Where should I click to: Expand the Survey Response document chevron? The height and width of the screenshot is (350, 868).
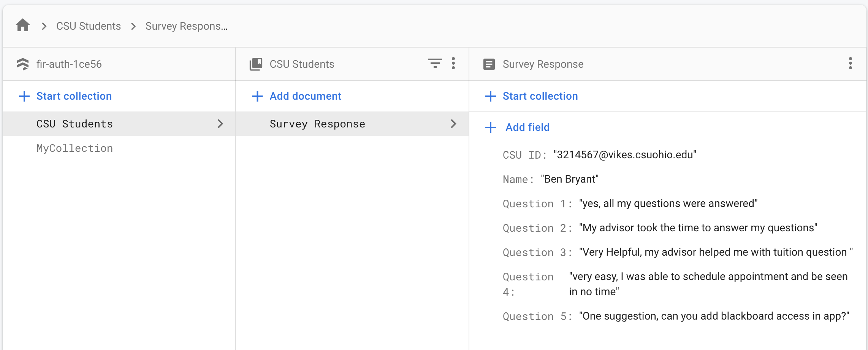[x=453, y=124]
